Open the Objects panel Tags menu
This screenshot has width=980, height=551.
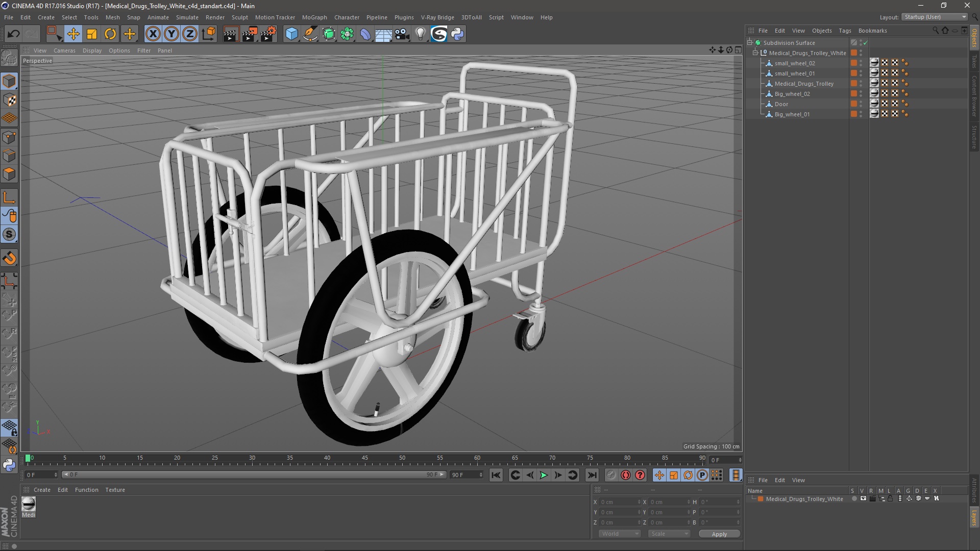pyautogui.click(x=845, y=31)
